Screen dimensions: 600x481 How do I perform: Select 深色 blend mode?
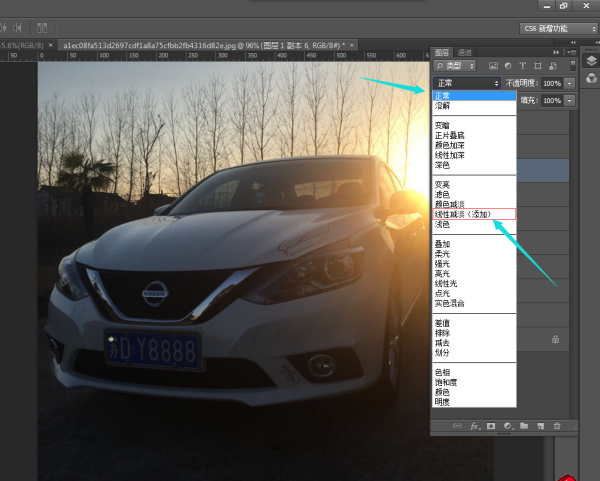pyautogui.click(x=474, y=165)
